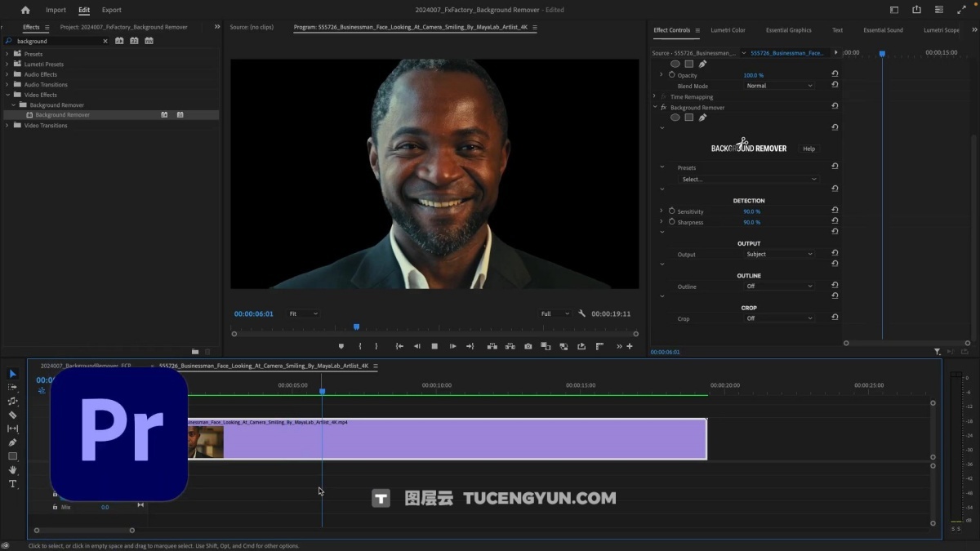Filter Effect Controls properties funnel icon
Viewport: 980px width, 551px height.
pos(937,352)
